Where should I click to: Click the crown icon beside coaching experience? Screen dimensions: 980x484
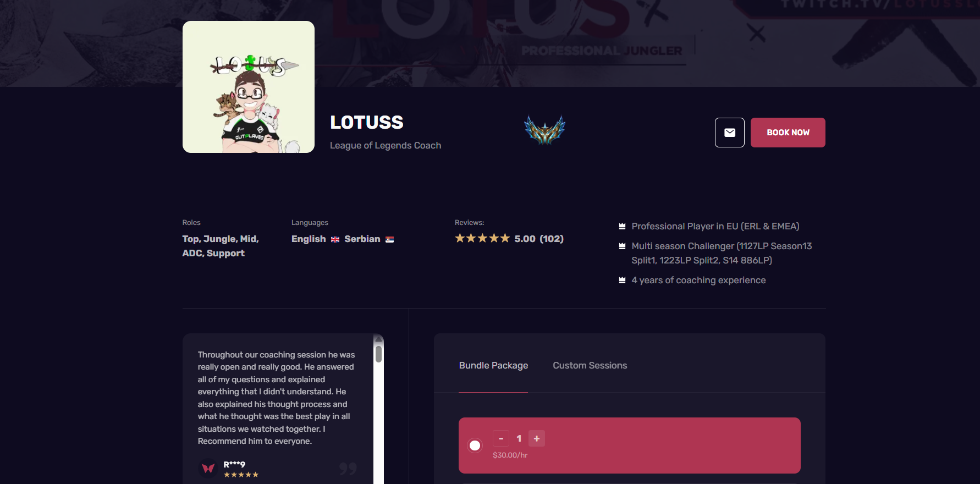click(622, 280)
